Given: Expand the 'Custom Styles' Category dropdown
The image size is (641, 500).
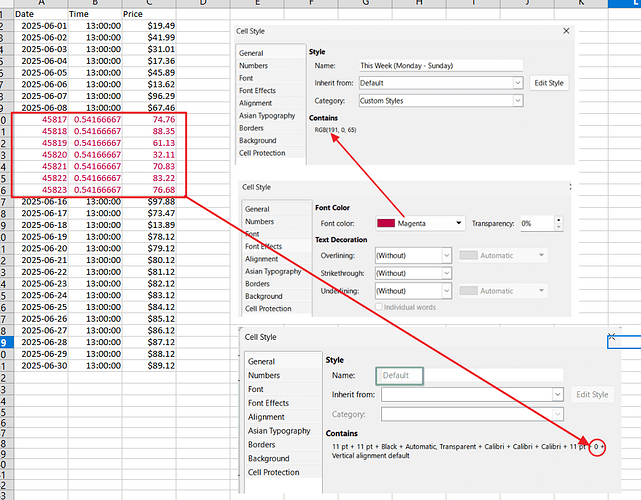Looking at the screenshot, I should 518,101.
